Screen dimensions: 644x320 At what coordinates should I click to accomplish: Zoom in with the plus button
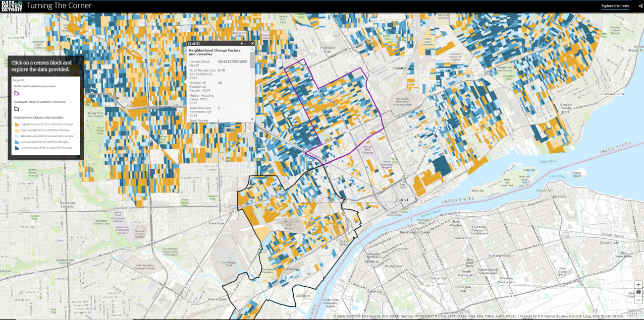[639, 284]
